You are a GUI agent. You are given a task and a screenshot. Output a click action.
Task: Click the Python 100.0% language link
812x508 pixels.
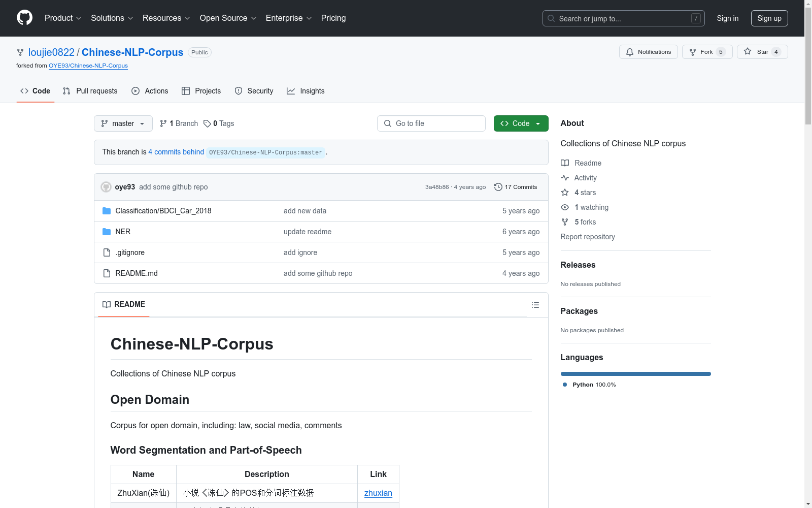click(x=589, y=385)
